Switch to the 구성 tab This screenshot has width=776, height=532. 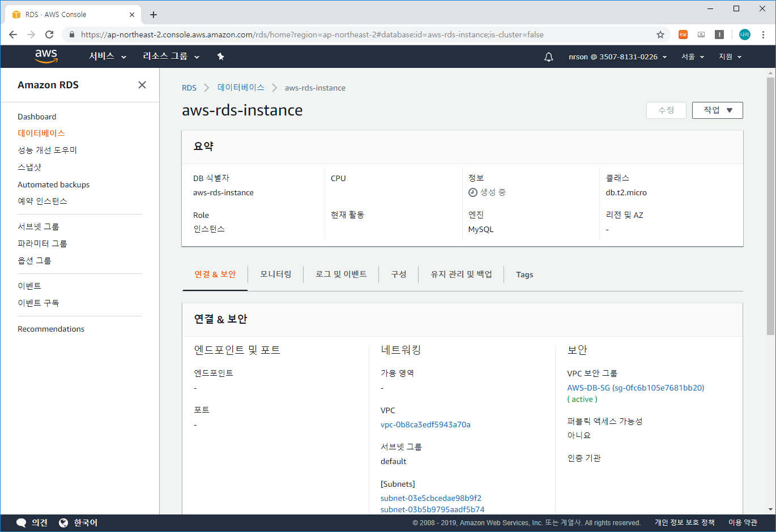(x=399, y=274)
